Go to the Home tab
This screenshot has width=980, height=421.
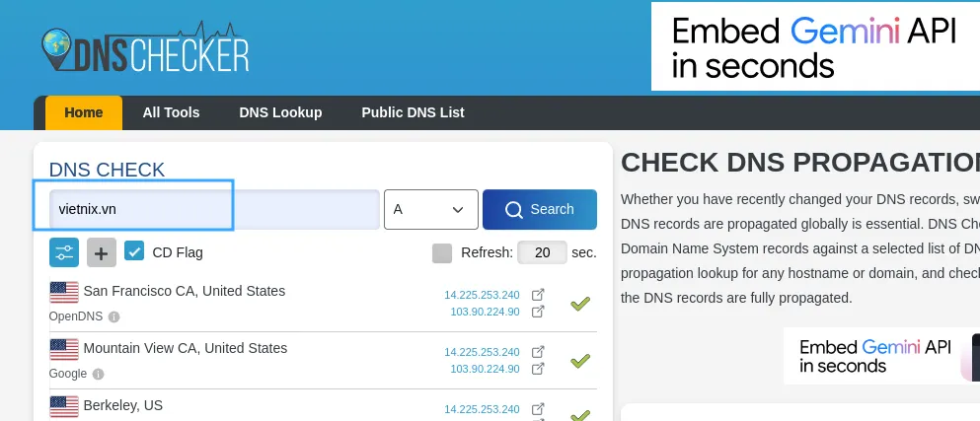[x=84, y=112]
